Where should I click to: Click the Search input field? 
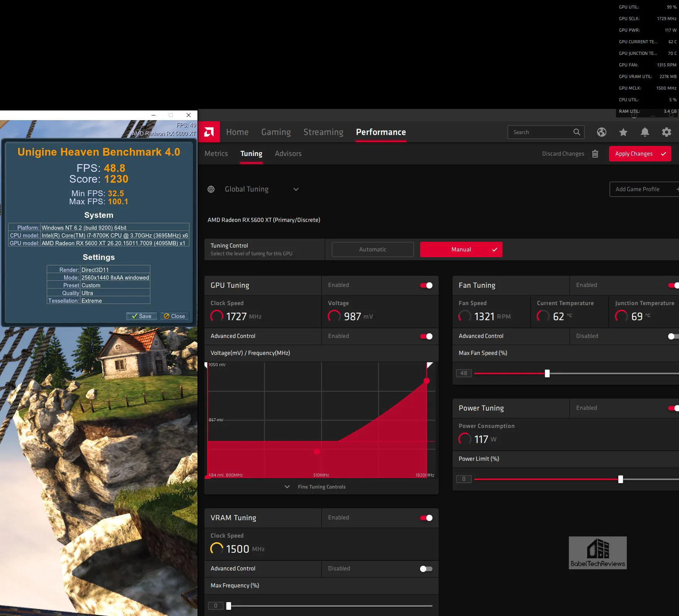[546, 132]
